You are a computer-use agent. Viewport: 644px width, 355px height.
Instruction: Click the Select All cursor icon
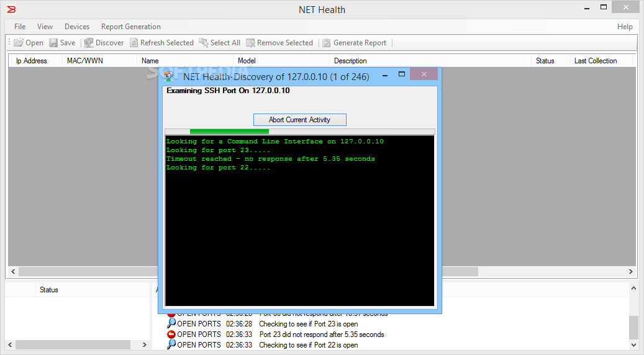tap(204, 43)
